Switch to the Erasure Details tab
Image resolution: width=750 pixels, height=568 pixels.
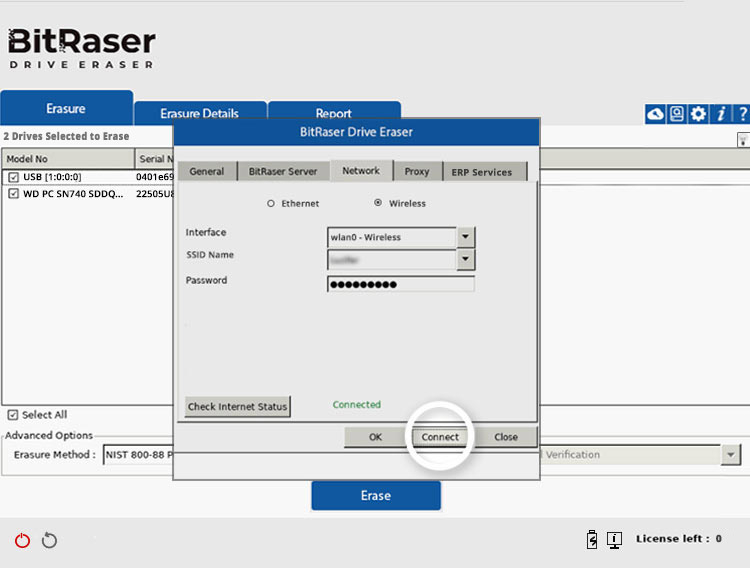(199, 112)
